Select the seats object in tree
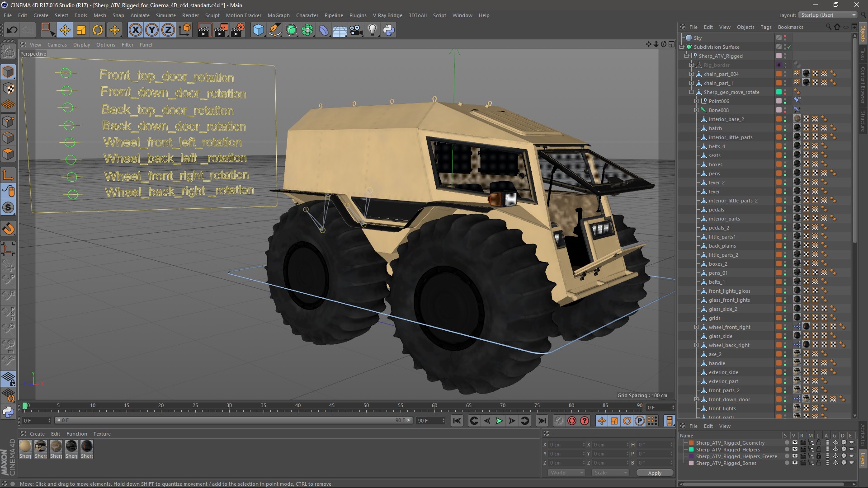868x488 pixels. click(x=715, y=155)
